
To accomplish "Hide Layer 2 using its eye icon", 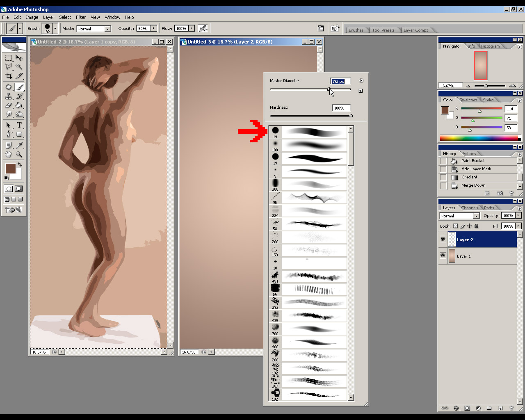I will point(443,240).
